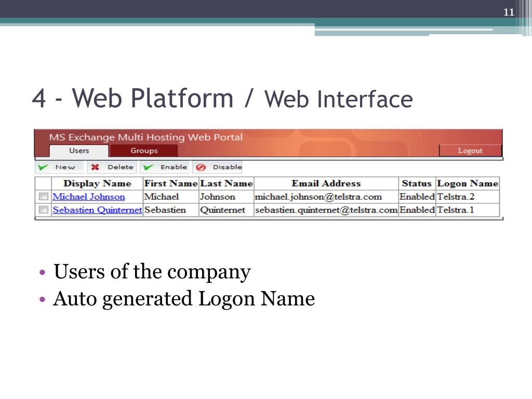Open the Groups tab
532x399 pixels.
coord(144,151)
